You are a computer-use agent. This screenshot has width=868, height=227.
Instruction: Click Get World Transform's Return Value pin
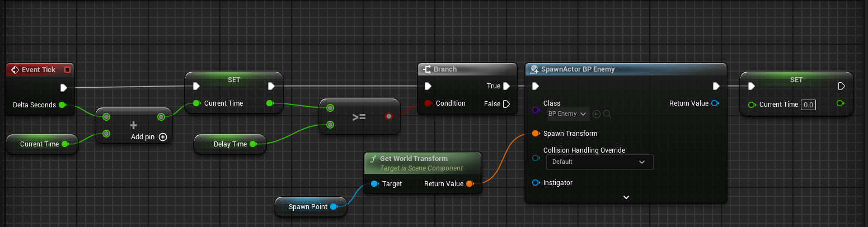469,184
